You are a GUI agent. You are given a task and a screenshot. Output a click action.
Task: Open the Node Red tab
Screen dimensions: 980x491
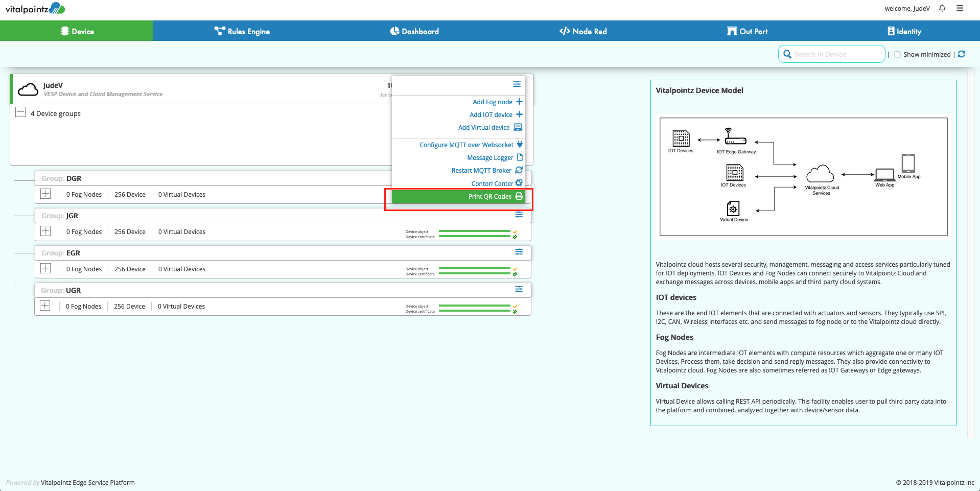583,31
